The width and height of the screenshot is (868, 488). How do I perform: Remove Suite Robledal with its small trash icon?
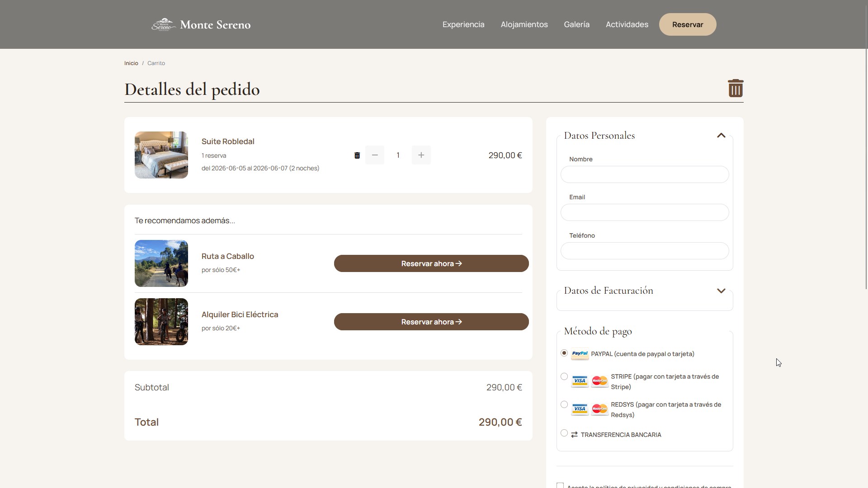click(x=357, y=155)
